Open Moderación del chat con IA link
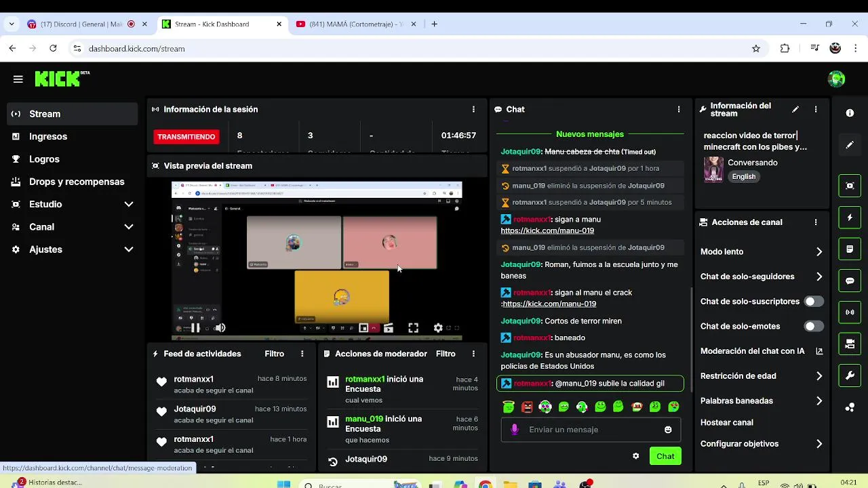Image resolution: width=868 pixels, height=488 pixels. click(761, 351)
